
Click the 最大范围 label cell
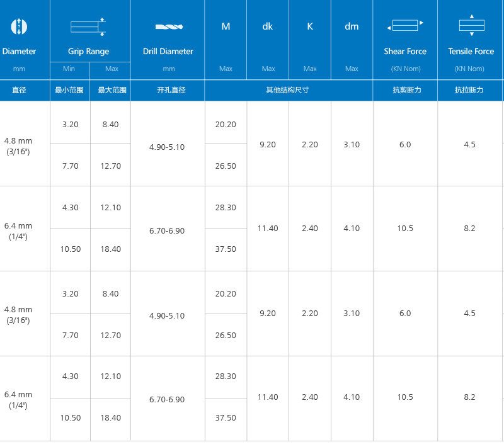[x=110, y=91]
